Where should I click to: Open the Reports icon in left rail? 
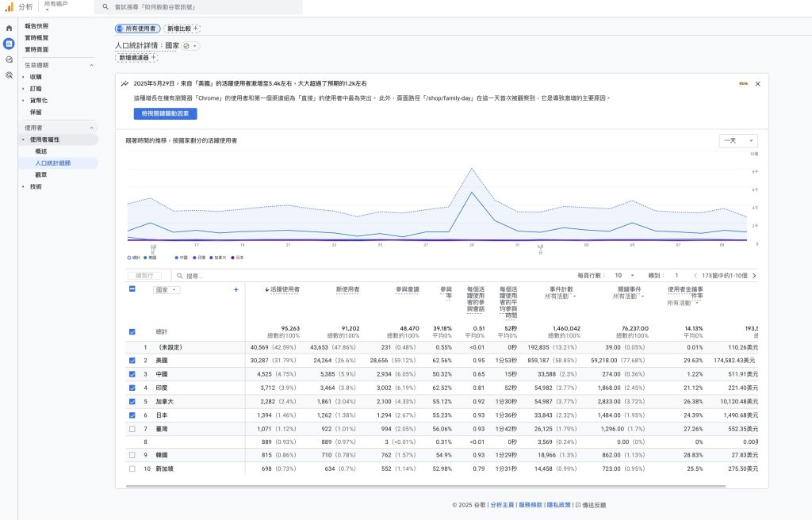point(9,44)
